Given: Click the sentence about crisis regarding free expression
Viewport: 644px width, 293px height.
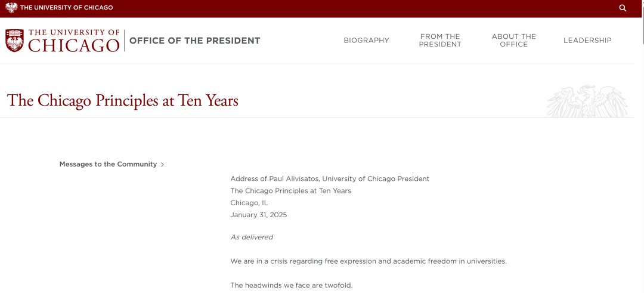Looking at the screenshot, I should (369, 261).
